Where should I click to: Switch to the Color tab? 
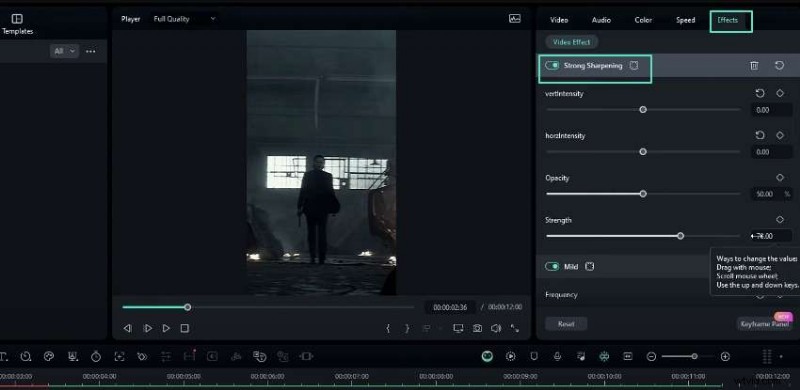pos(643,20)
